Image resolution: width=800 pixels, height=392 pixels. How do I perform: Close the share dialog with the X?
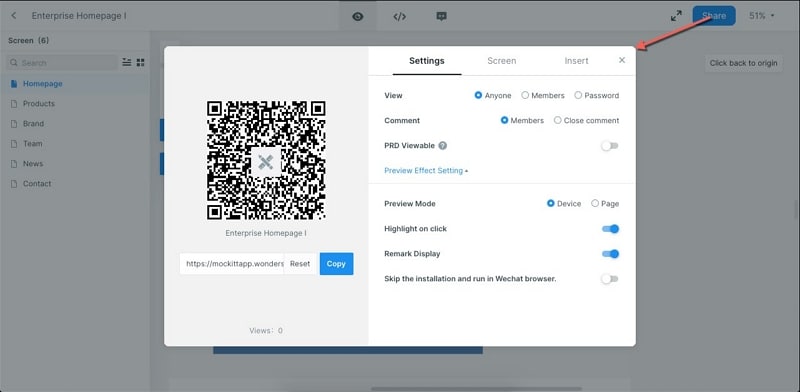point(622,60)
